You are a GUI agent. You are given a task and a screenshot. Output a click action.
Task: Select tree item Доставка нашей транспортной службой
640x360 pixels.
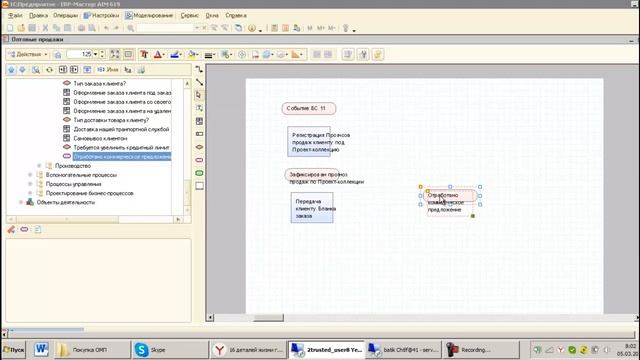click(x=121, y=129)
